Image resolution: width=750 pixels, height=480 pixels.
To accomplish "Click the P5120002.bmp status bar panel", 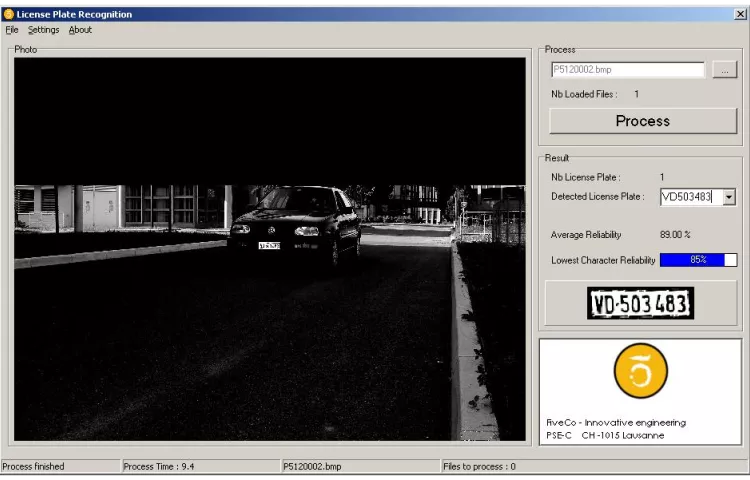I will (358, 467).
